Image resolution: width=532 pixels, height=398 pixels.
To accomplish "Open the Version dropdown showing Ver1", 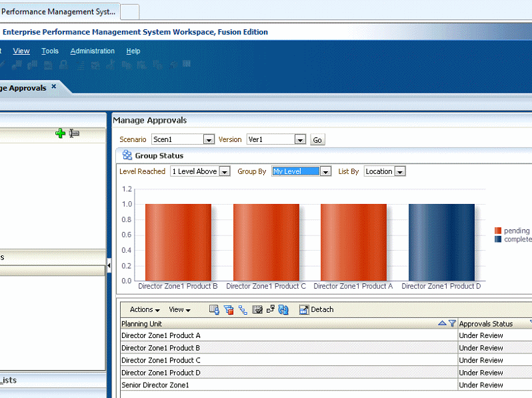I will point(300,140).
